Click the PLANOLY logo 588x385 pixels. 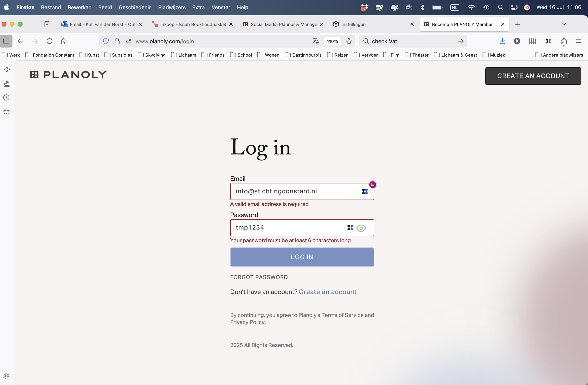pyautogui.click(x=68, y=75)
